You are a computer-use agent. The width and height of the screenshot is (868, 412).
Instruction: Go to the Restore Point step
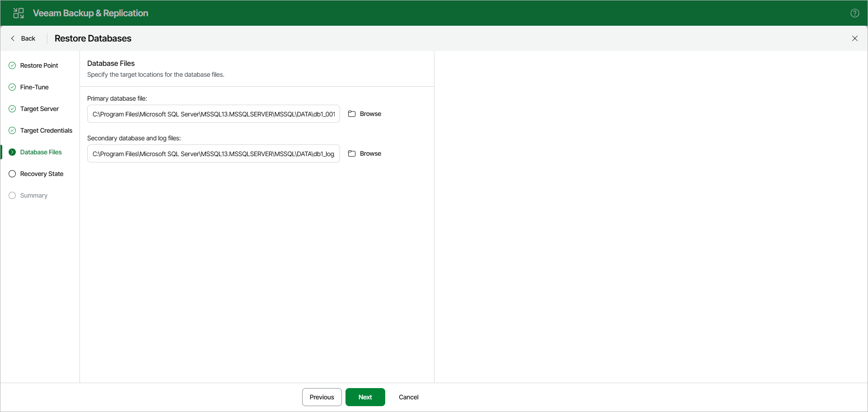pyautogui.click(x=39, y=65)
